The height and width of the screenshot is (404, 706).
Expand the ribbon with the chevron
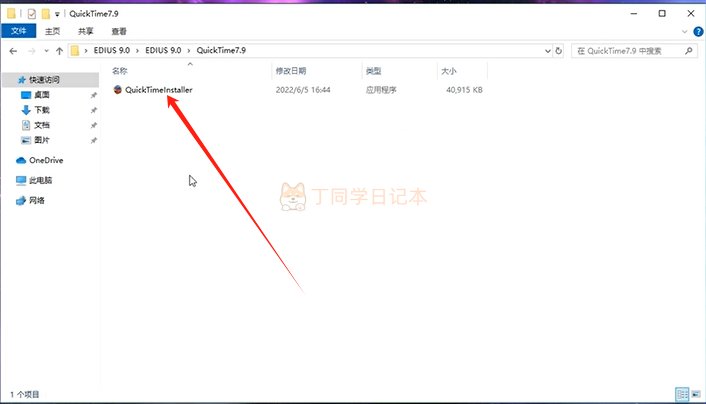[684, 32]
